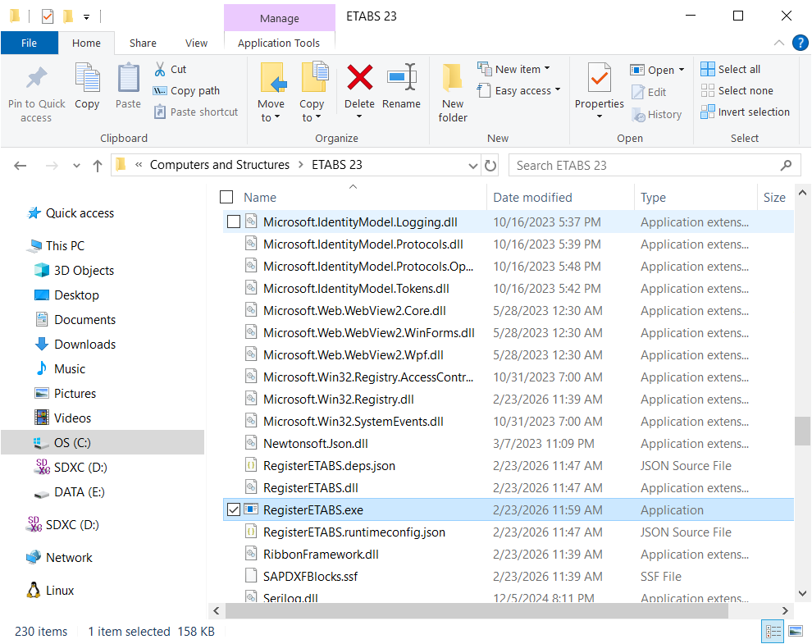The width and height of the screenshot is (812, 644).
Task: Open the Help question mark icon
Action: [x=800, y=43]
